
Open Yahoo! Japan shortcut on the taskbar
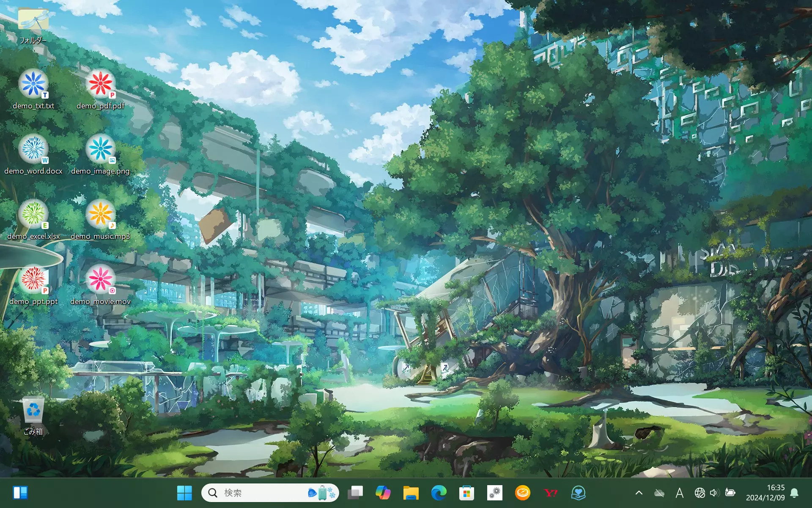(551, 493)
